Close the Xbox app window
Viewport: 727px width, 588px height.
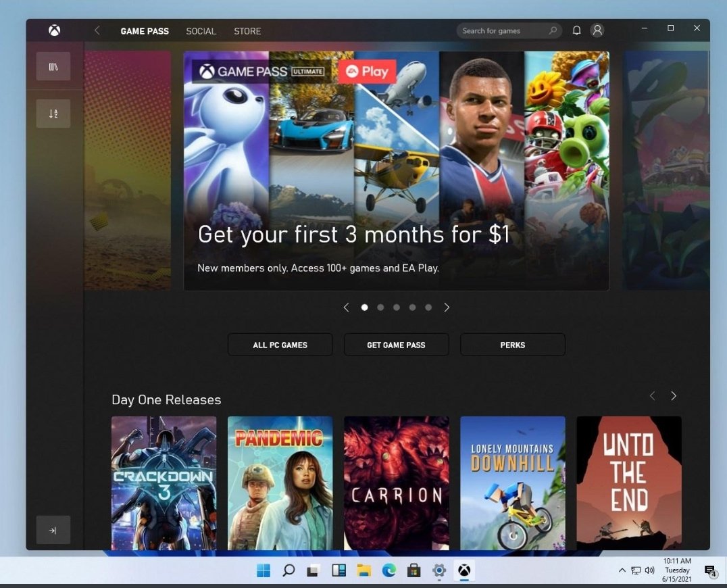697,28
